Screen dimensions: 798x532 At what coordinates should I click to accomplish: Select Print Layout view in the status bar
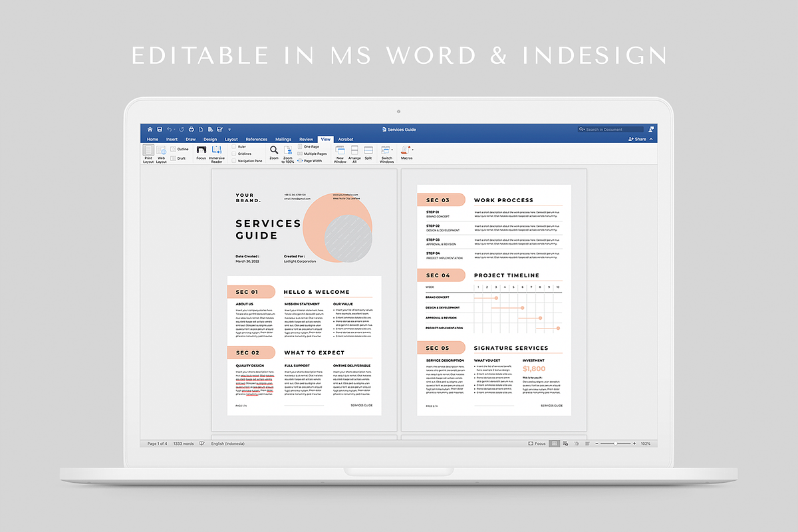point(554,444)
